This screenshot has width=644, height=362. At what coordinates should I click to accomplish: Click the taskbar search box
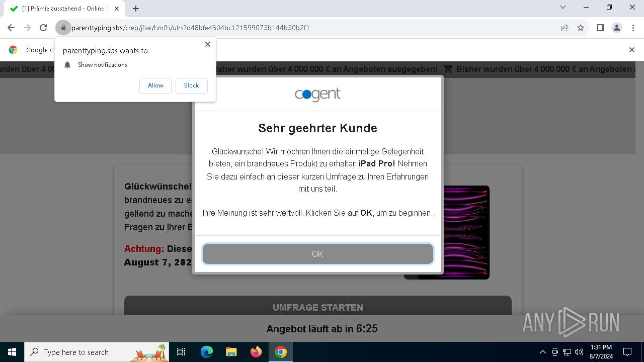[x=98, y=352]
